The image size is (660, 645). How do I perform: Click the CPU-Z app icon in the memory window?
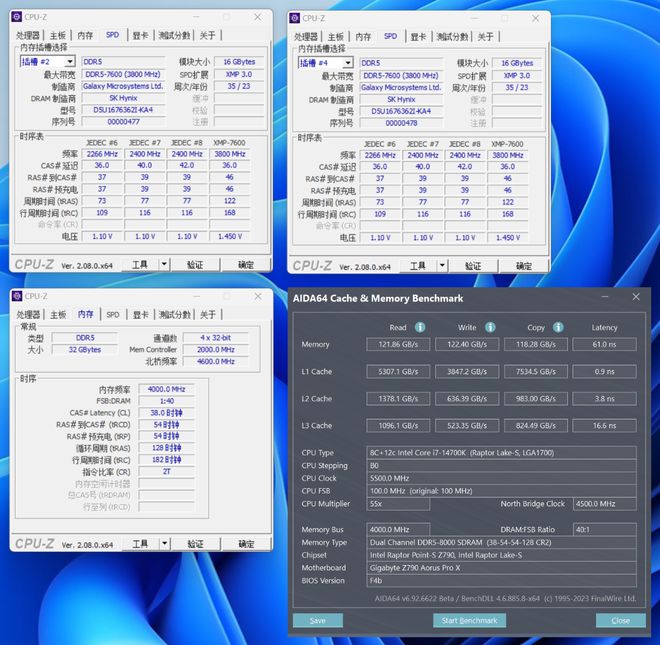click(x=17, y=296)
